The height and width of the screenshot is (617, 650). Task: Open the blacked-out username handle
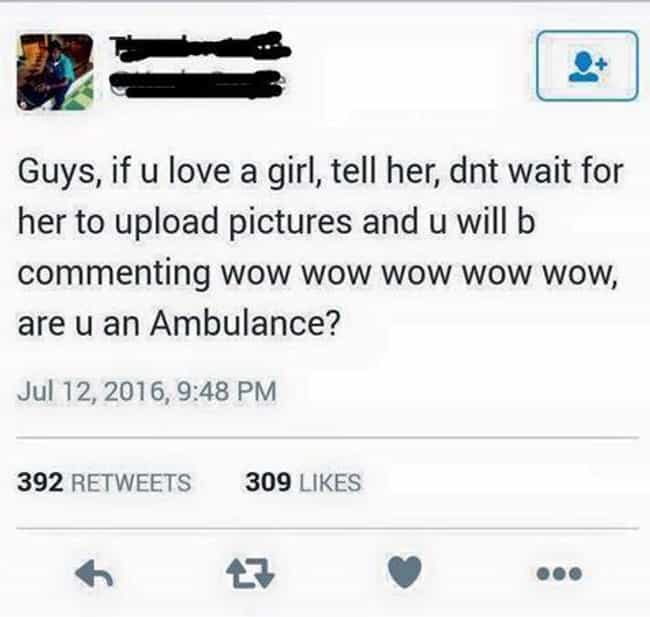tap(198, 85)
